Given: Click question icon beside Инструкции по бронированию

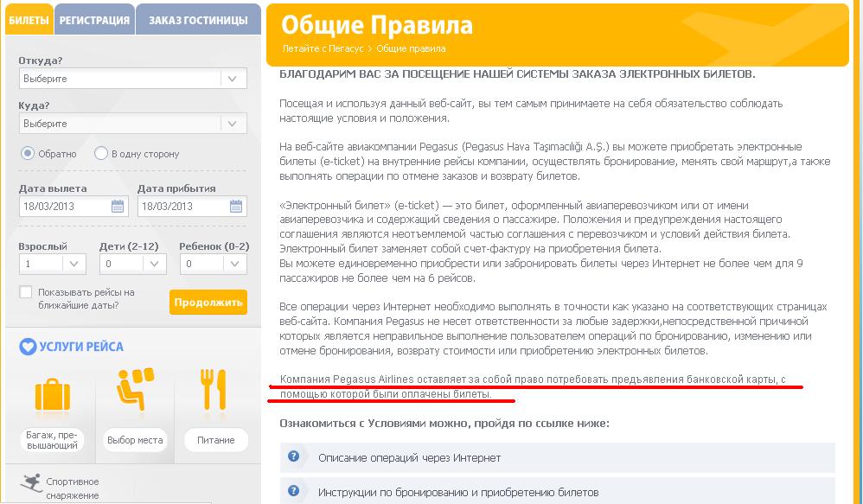Looking at the screenshot, I should [x=294, y=490].
